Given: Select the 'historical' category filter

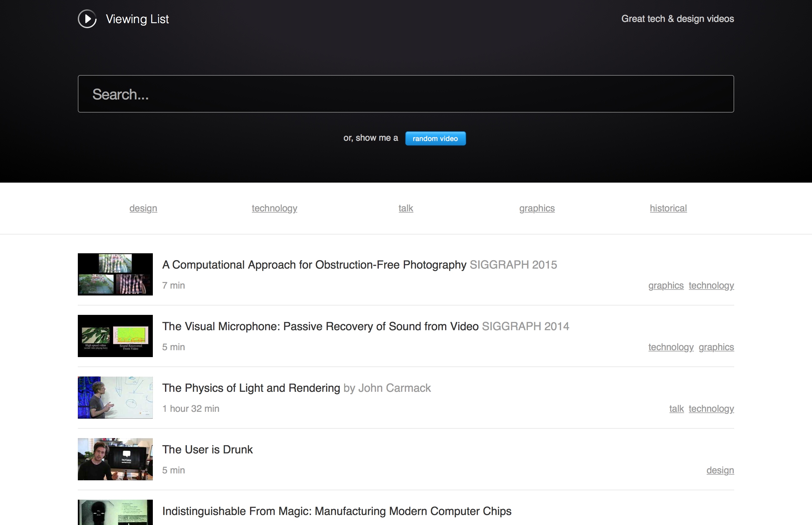Looking at the screenshot, I should pyautogui.click(x=668, y=208).
